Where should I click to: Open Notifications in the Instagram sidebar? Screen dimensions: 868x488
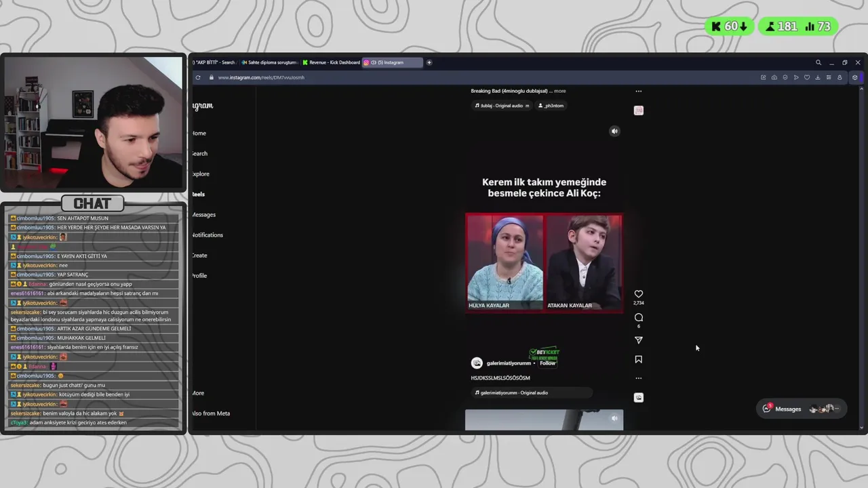click(207, 235)
